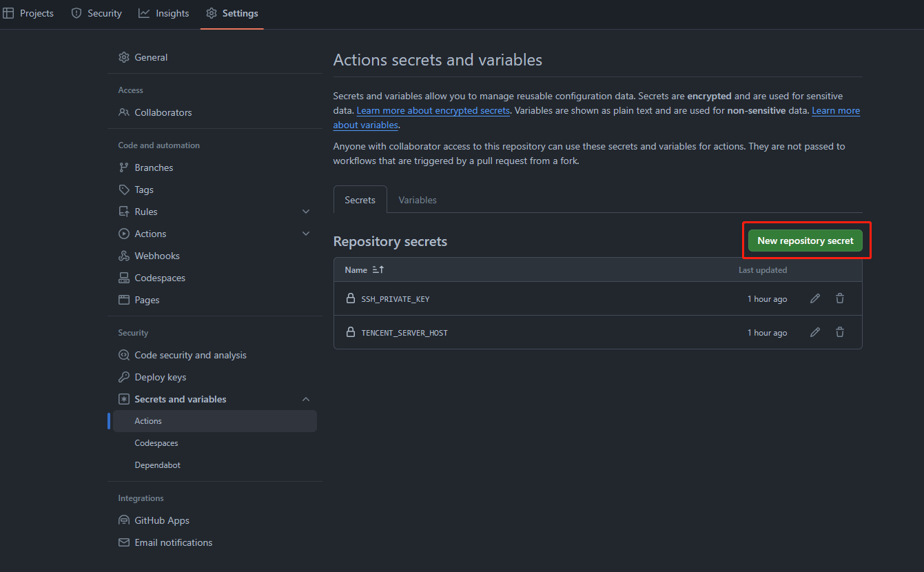Click the lock icon beside TENCENT_SERVER_HOST
The image size is (924, 572).
351,332
